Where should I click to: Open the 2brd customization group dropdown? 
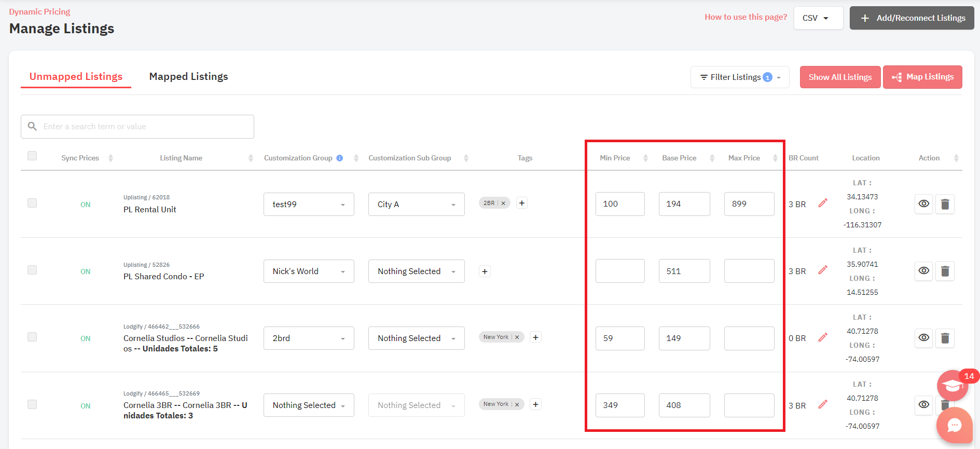tap(309, 338)
